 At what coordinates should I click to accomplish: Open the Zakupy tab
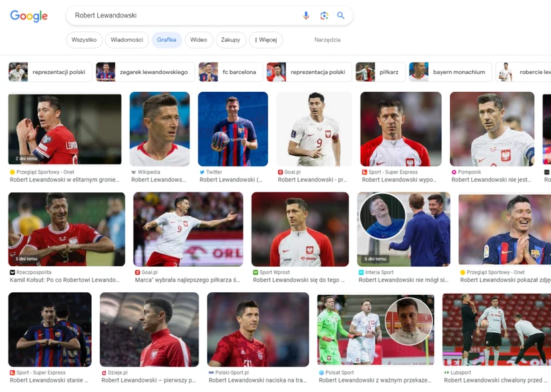(230, 40)
